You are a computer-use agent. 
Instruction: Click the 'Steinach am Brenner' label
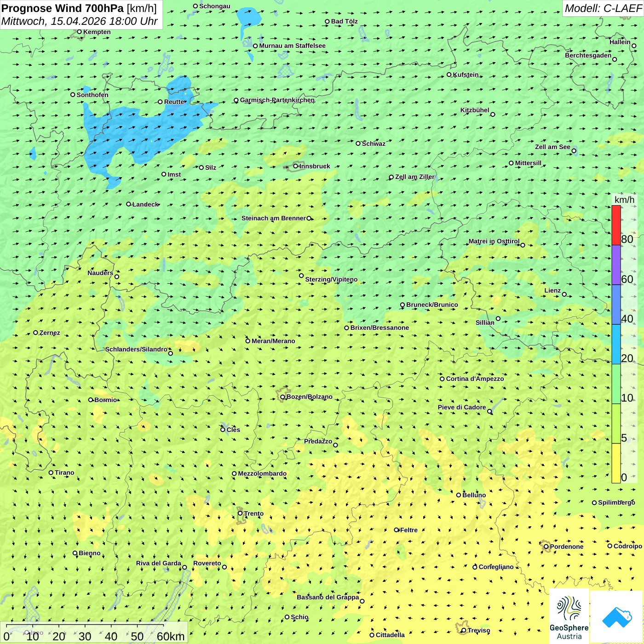click(274, 218)
